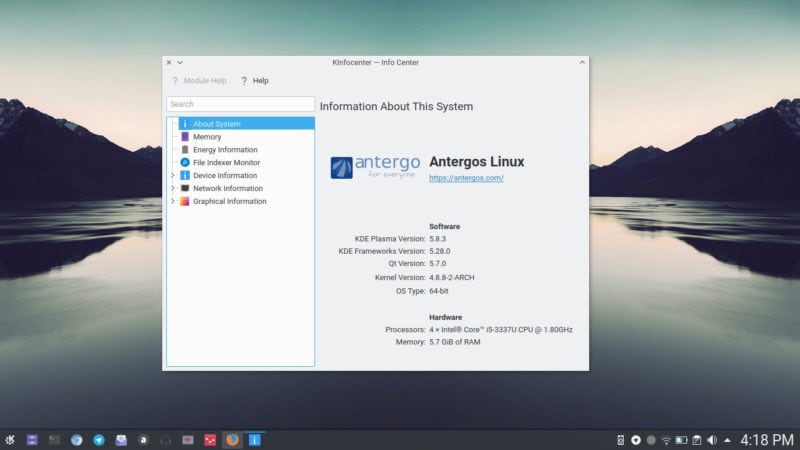Open the Help menu button
Image resolution: width=800 pixels, height=450 pixels.
pos(255,81)
